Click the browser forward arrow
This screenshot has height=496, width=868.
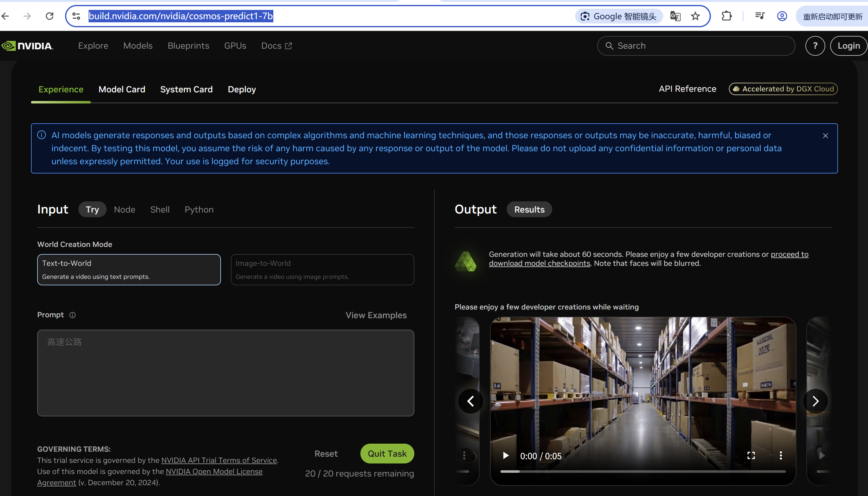27,16
